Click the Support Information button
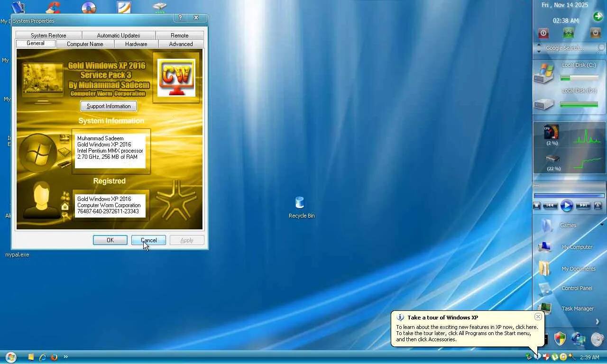This screenshot has height=364, width=607. tap(109, 106)
